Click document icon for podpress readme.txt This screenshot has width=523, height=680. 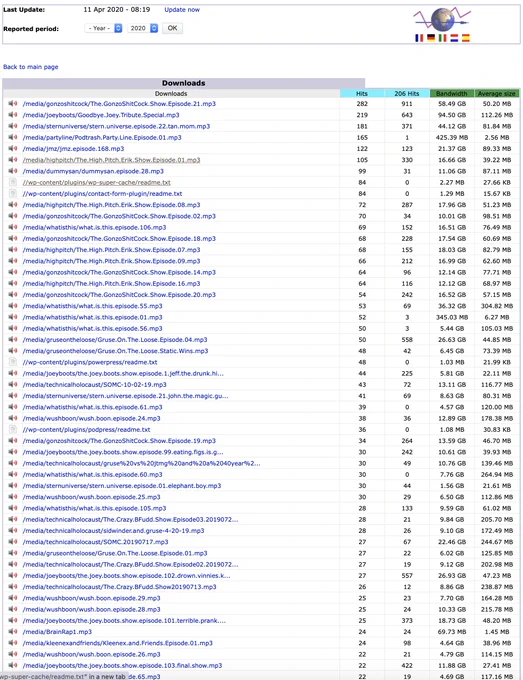pyautogui.click(x=13, y=429)
